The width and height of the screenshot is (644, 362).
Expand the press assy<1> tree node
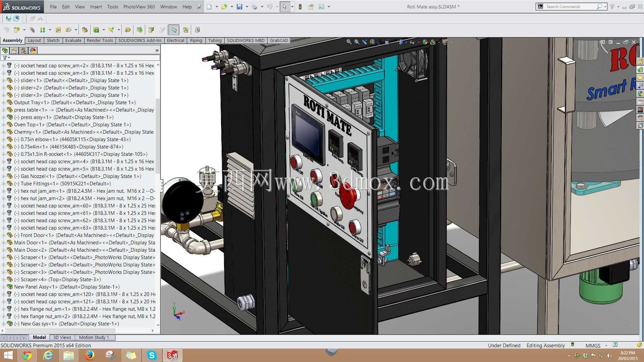3,117
